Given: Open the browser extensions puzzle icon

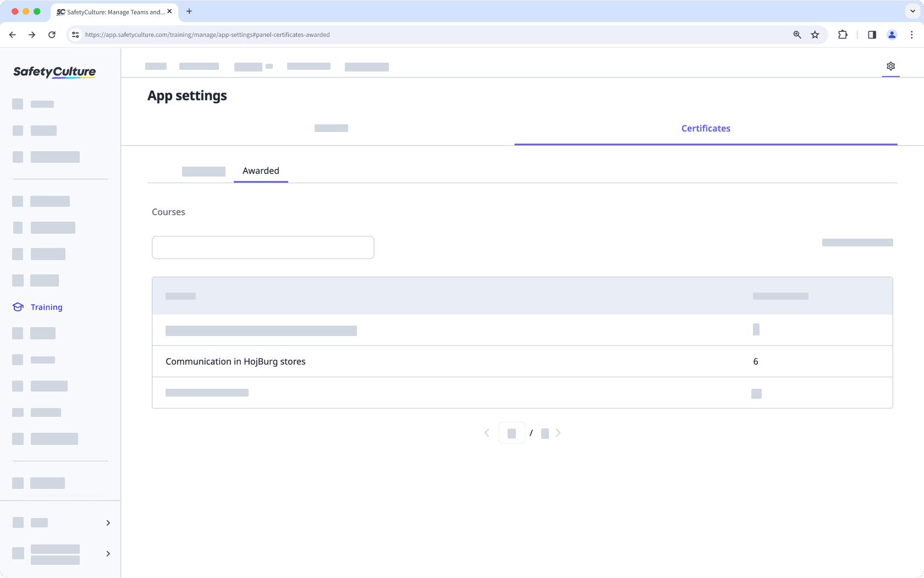Looking at the screenshot, I should [843, 35].
